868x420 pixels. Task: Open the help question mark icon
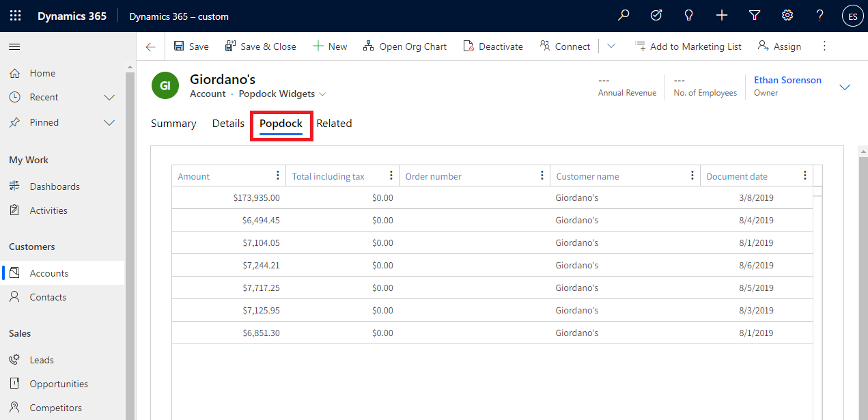tap(820, 16)
